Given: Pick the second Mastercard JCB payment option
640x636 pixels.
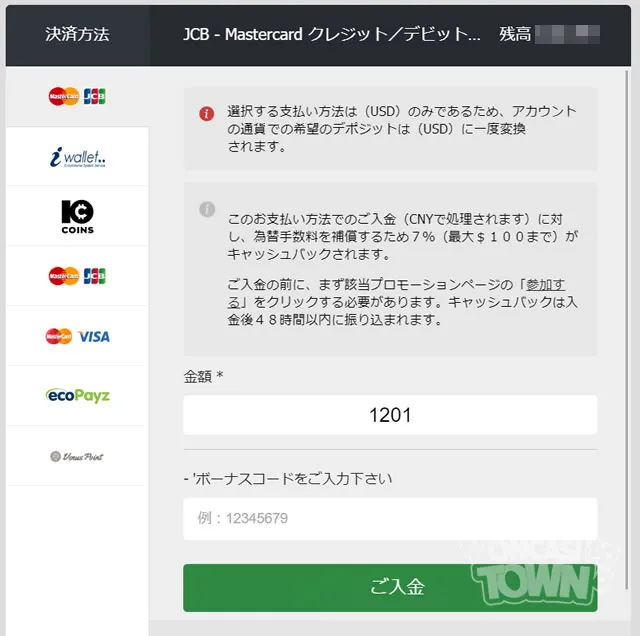Looking at the screenshot, I should (77, 276).
